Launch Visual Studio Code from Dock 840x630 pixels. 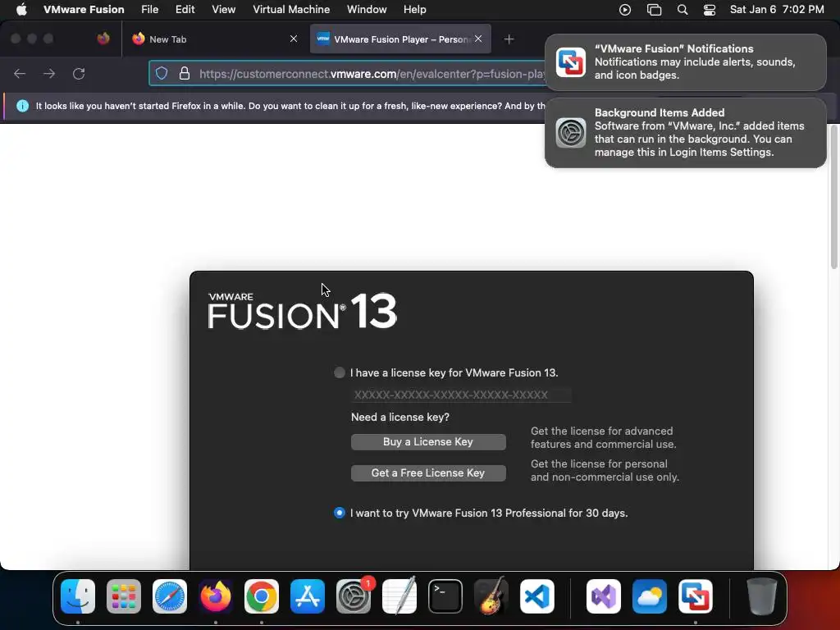pos(536,596)
